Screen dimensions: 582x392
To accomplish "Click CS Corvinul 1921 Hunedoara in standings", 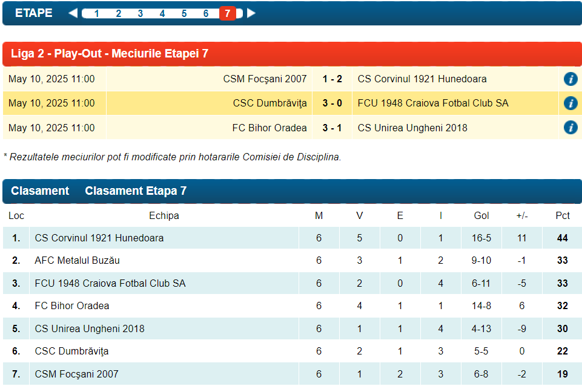I will coord(99,238).
